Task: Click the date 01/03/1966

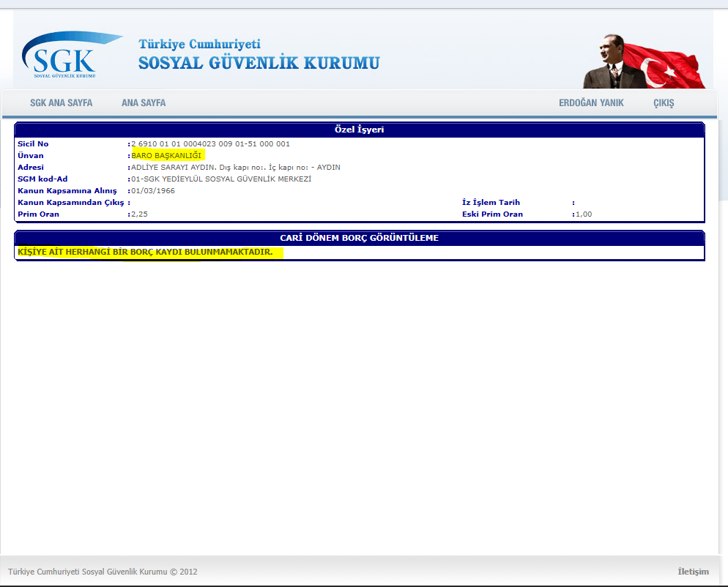Action: [x=153, y=191]
